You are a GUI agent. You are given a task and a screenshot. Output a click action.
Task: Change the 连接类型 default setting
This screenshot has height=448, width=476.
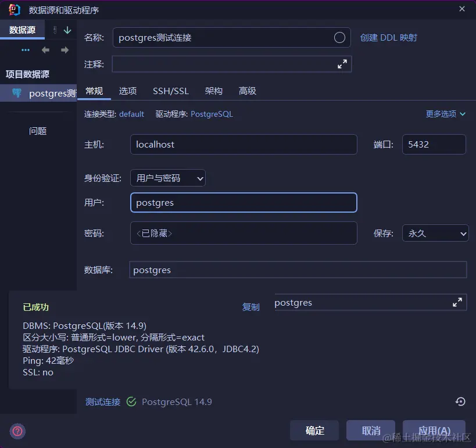click(131, 114)
